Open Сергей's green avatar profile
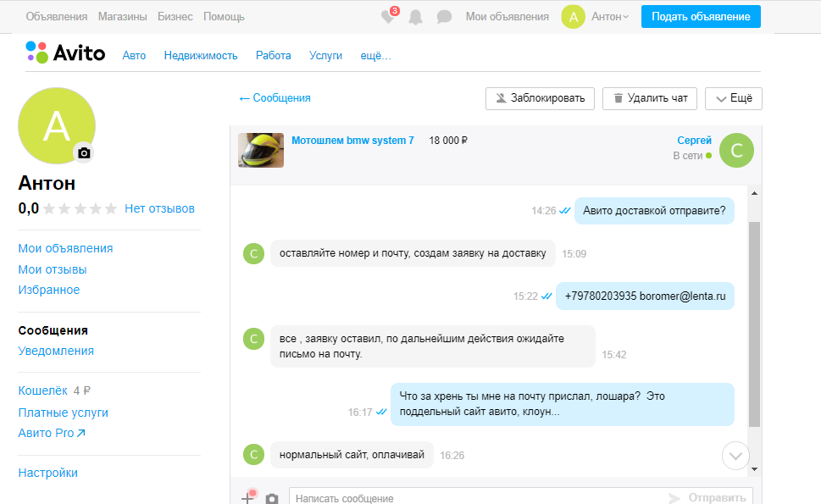The width and height of the screenshot is (821, 504). [736, 151]
